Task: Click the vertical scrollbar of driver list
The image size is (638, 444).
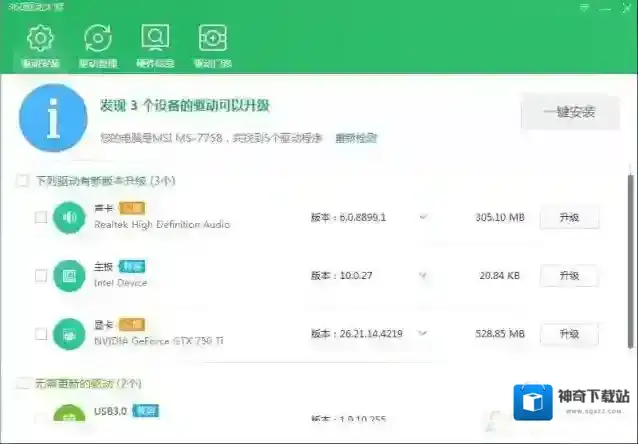Action: pos(631,260)
